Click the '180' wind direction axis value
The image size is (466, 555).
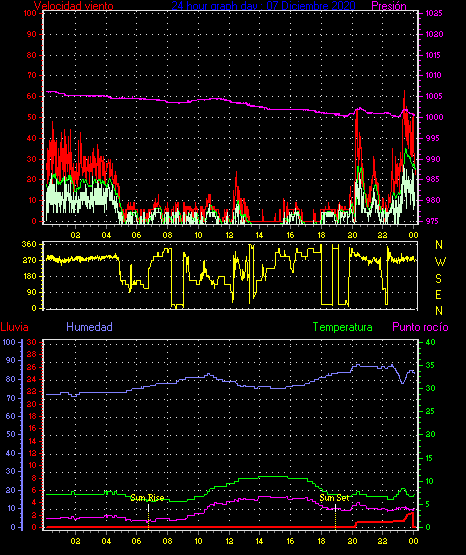click(29, 276)
